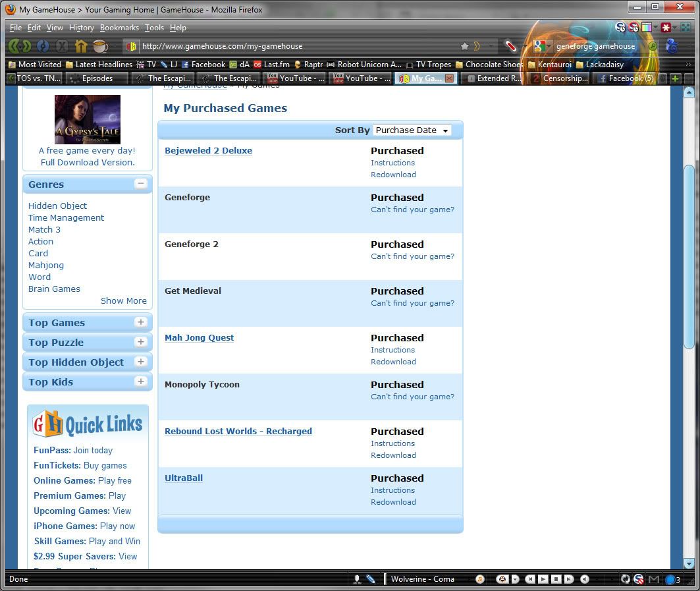Click the stop loading X icon

[62, 45]
